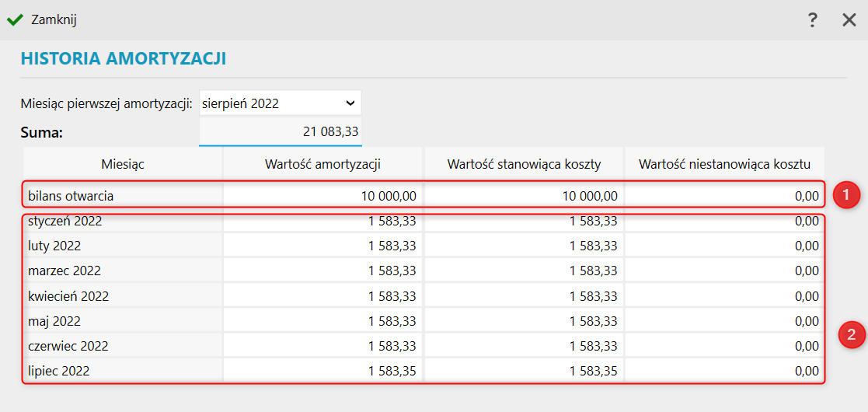Open Miesiąc pierwszej amortyzacji dropdown
Viewport: 868px width, 412px height.
point(280,103)
